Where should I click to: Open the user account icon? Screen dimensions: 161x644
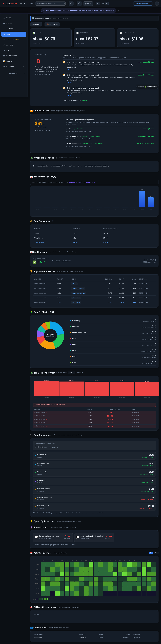[x=157, y=4]
